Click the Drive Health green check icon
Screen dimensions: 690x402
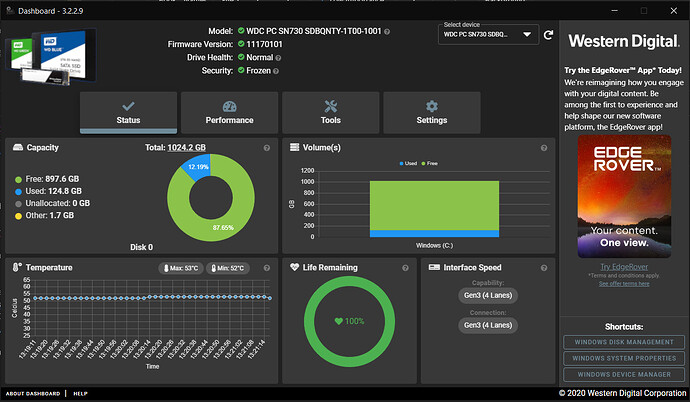pyautogui.click(x=241, y=57)
